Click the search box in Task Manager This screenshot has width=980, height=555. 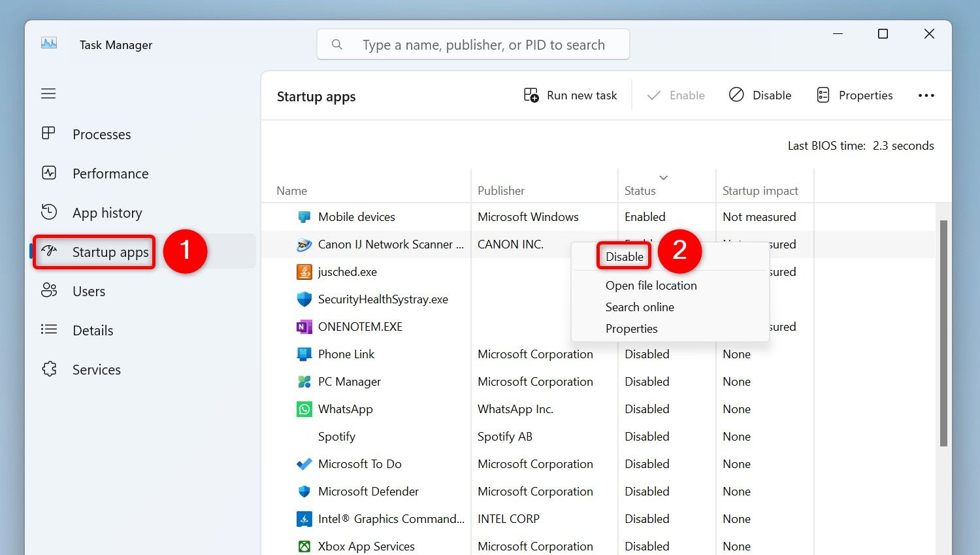473,44
